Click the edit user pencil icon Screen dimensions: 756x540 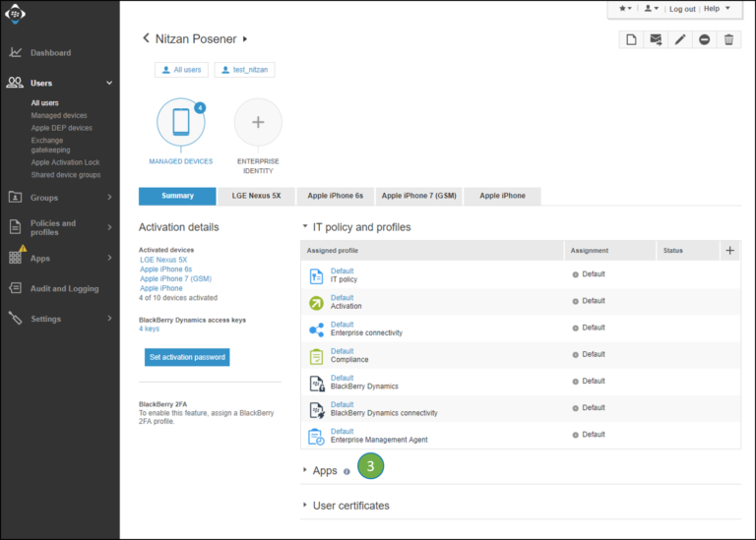tap(680, 39)
